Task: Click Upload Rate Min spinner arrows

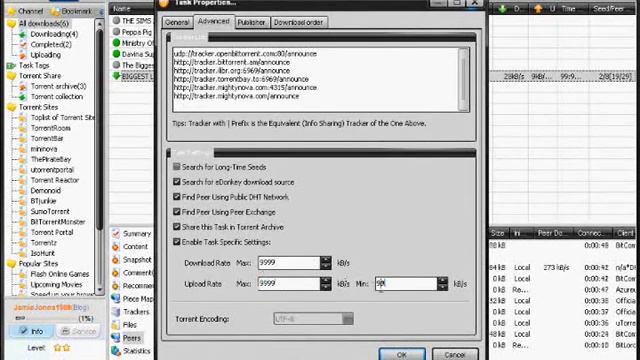Action: pos(442,284)
